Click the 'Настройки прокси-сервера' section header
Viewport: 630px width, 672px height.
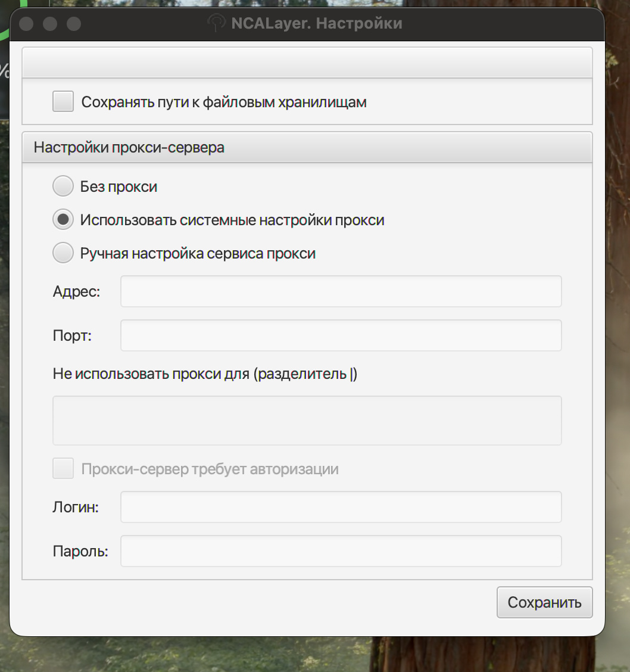307,147
